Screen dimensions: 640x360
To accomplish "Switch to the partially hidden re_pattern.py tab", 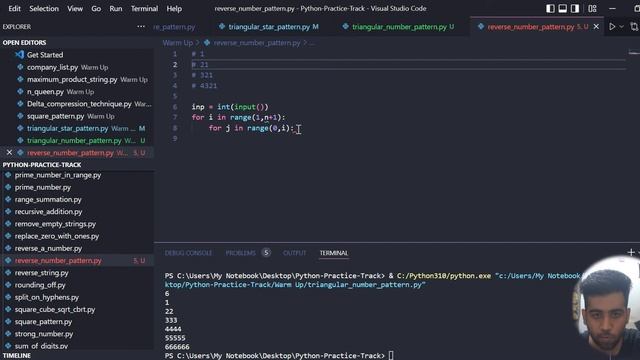I will point(174,27).
